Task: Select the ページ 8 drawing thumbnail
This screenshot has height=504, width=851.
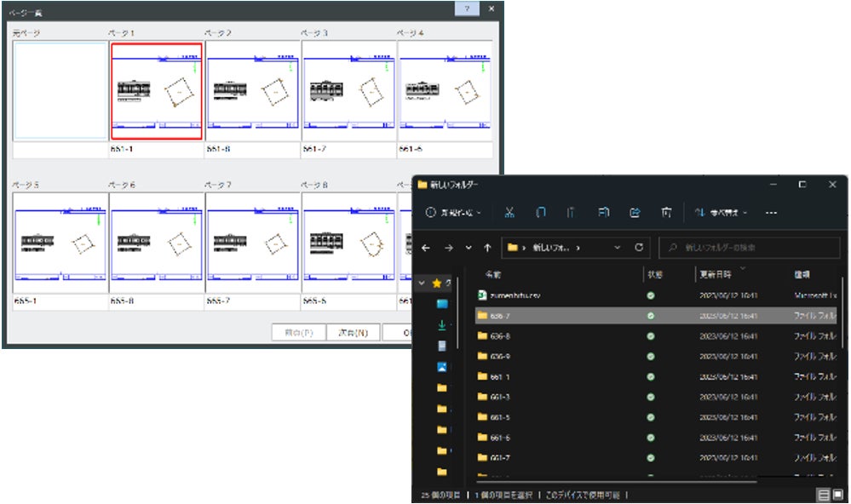Action: pos(349,243)
